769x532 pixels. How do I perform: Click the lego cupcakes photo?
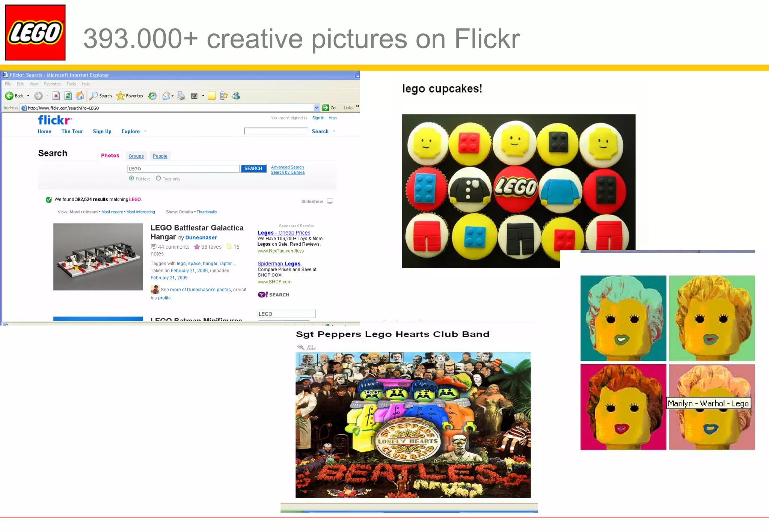click(x=519, y=191)
